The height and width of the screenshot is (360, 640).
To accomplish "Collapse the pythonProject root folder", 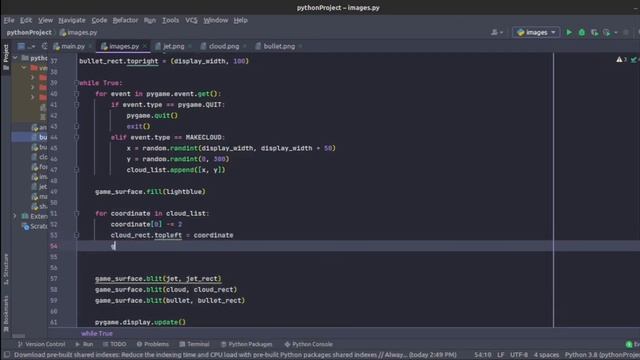I will (x=16, y=58).
